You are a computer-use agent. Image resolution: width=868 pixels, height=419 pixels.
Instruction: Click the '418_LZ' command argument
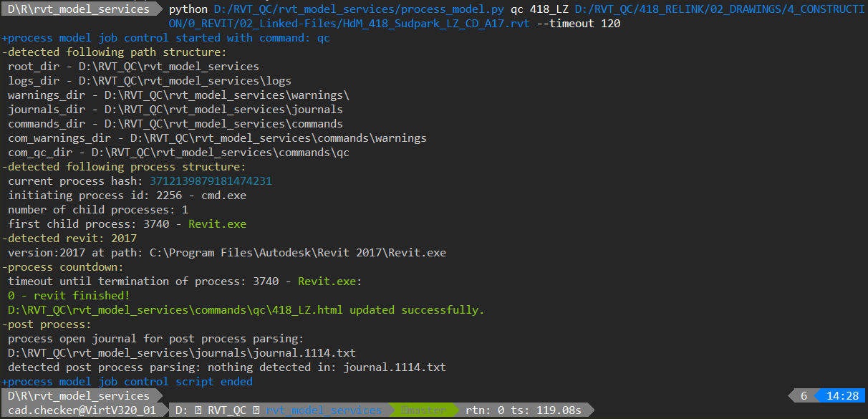tap(549, 9)
